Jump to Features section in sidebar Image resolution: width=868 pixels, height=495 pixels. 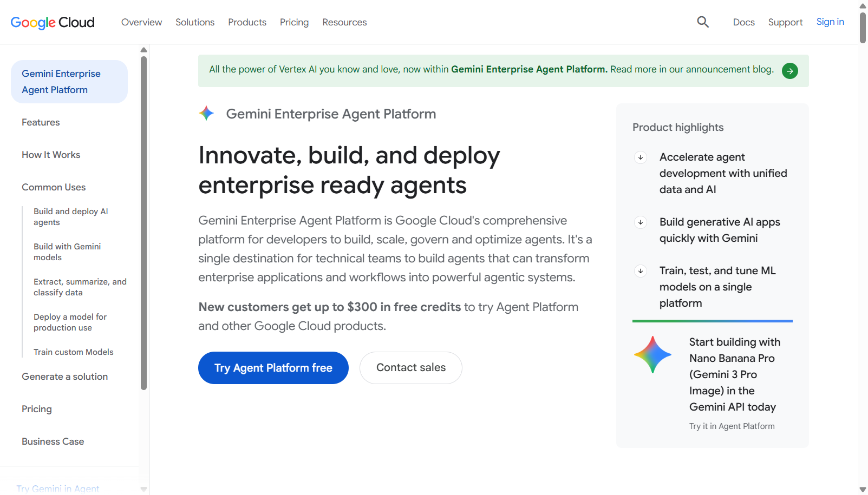[41, 122]
